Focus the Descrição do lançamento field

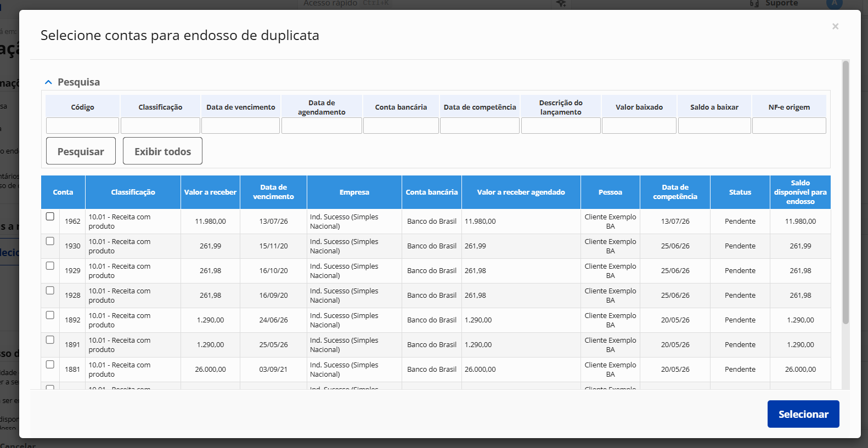561,126
